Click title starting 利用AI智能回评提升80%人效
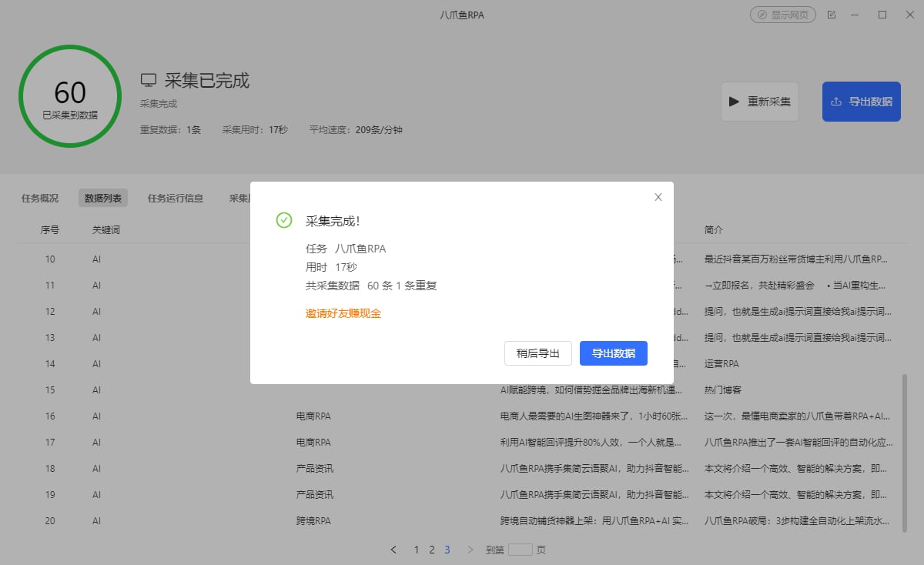The width and height of the screenshot is (924, 565). tap(591, 443)
